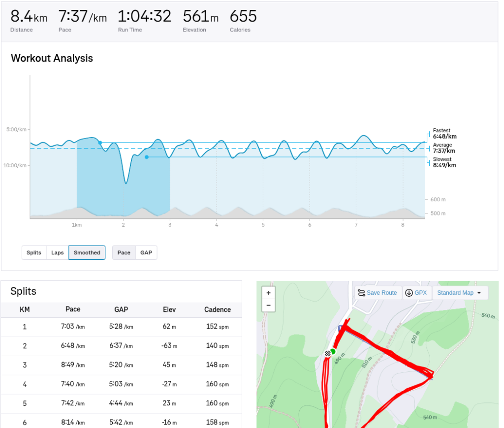This screenshot has width=504, height=428.
Task: Click the right blue selection handle on the pace chart
Action: click(147, 157)
